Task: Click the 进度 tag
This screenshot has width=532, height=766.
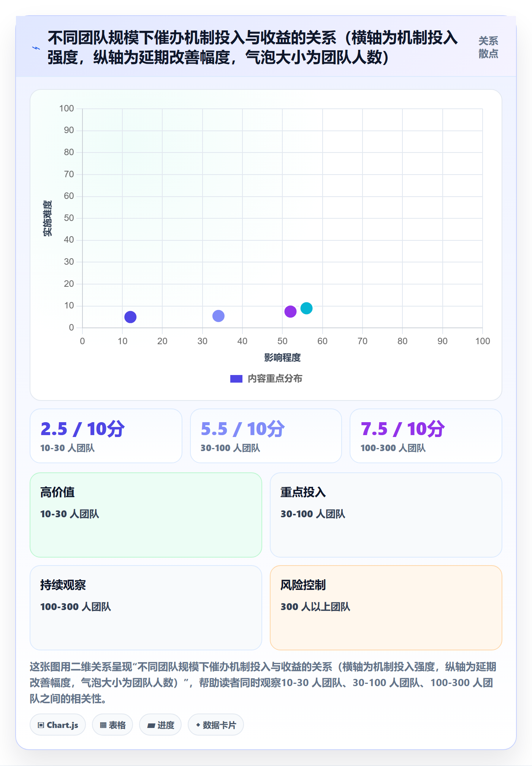Action: [x=160, y=725]
